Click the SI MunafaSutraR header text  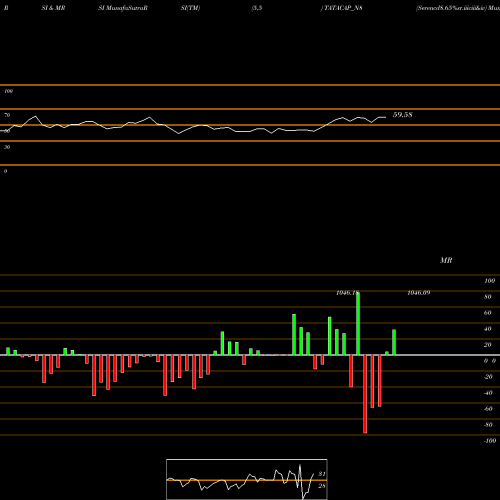point(123,8)
